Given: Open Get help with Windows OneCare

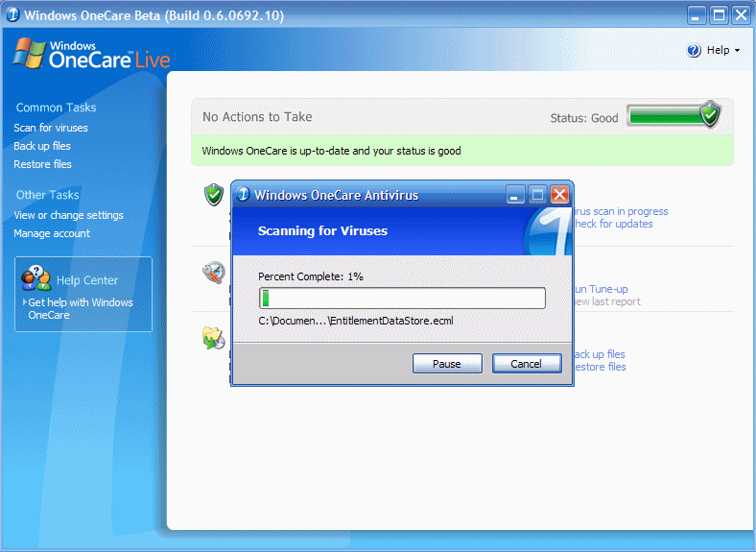Looking at the screenshot, I should point(80,309).
